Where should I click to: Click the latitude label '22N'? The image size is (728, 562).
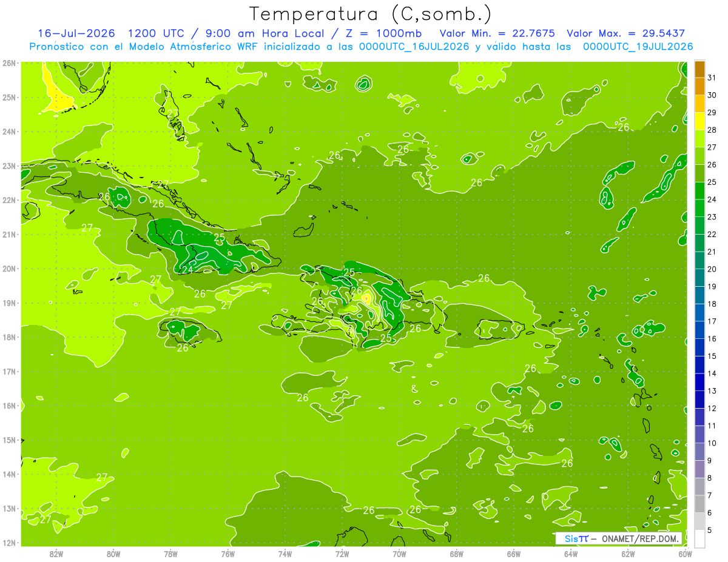8,200
